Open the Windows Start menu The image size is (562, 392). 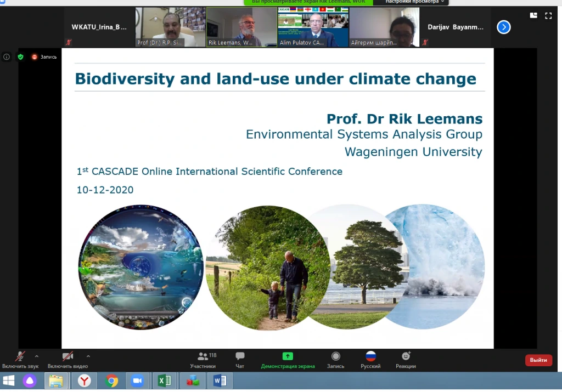pyautogui.click(x=8, y=380)
